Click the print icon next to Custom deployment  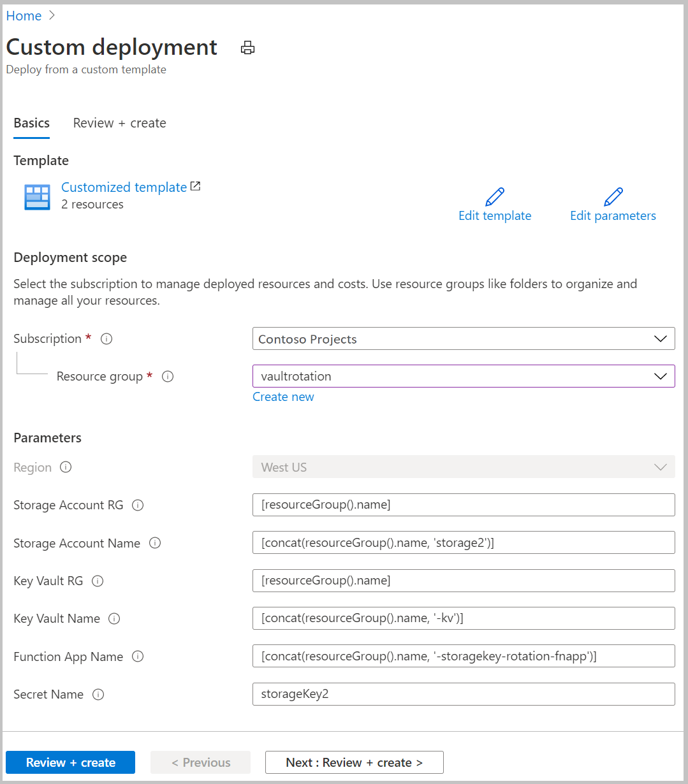click(247, 47)
